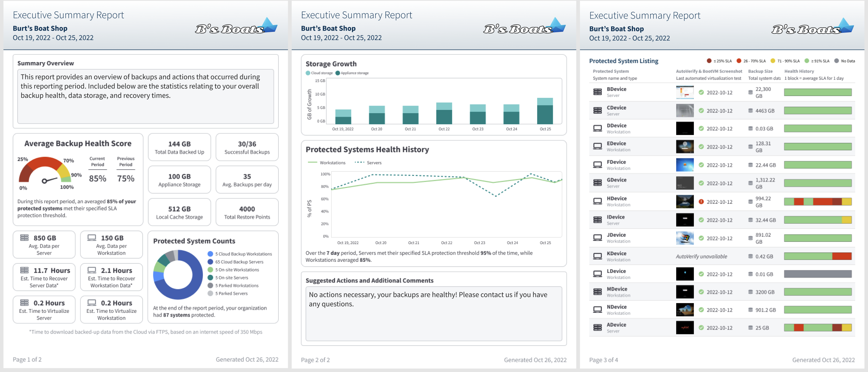Click backup size disk icon for MDevice
This screenshot has height=372, width=868.
point(750,292)
